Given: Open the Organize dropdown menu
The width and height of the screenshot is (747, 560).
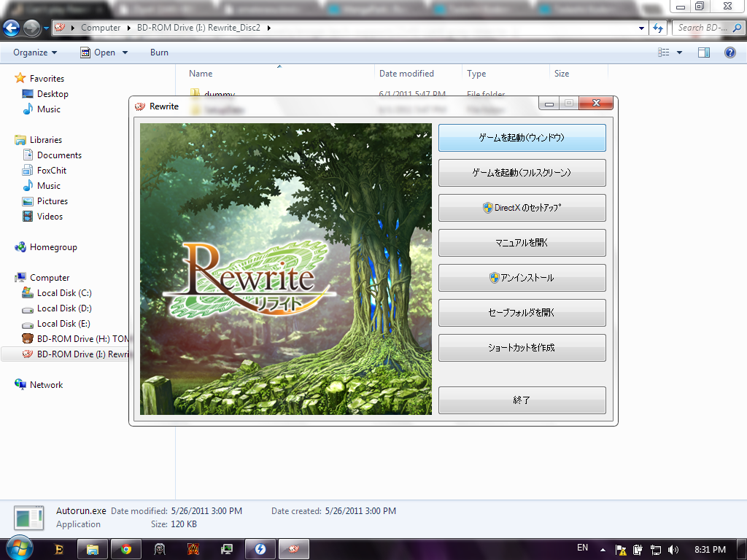Looking at the screenshot, I should point(35,52).
